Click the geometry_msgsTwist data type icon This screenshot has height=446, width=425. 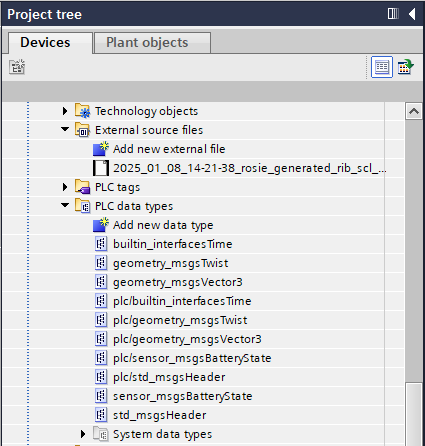101,263
